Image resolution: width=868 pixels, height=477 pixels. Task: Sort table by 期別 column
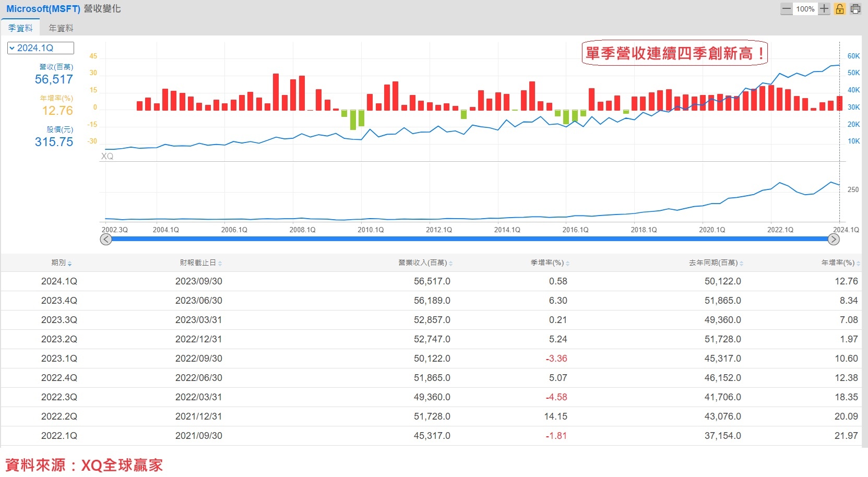click(x=61, y=263)
